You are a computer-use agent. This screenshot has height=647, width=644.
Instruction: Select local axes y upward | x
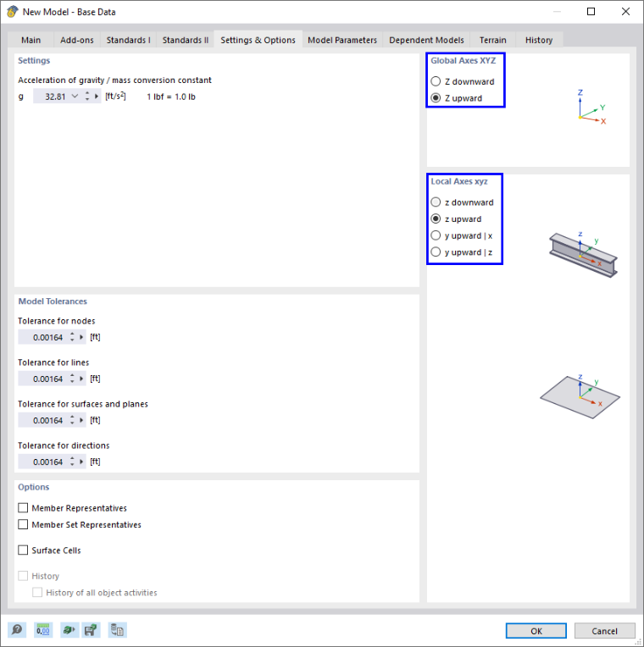click(461, 235)
